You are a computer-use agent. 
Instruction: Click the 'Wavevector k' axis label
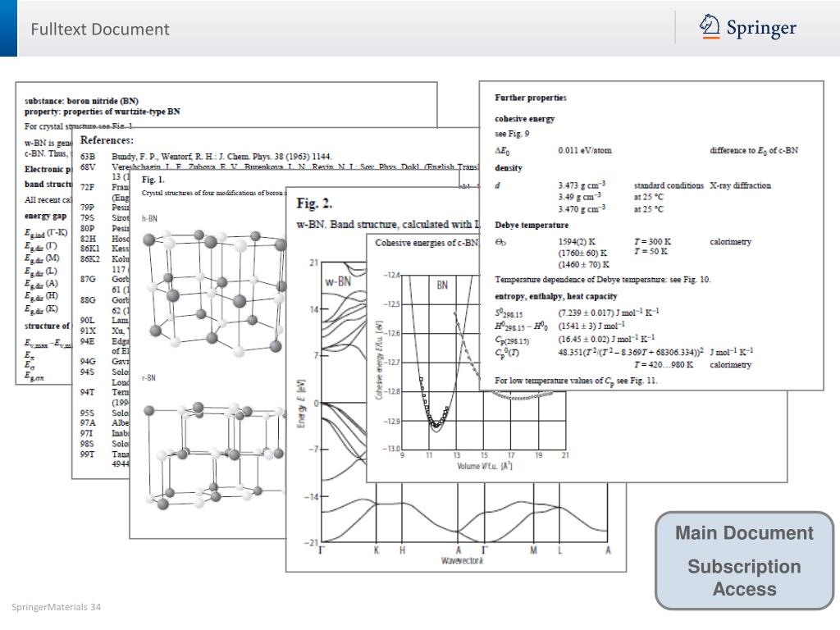tap(462, 561)
